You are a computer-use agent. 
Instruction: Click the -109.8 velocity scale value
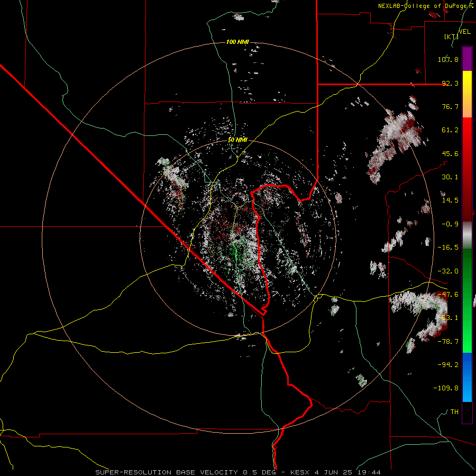click(x=446, y=388)
